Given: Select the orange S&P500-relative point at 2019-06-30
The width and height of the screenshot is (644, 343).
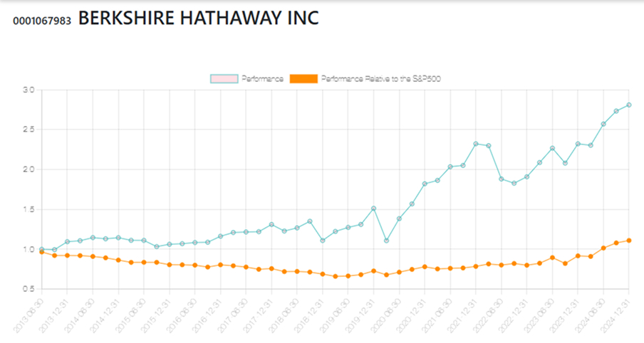Looking at the screenshot, I should pos(348,276).
